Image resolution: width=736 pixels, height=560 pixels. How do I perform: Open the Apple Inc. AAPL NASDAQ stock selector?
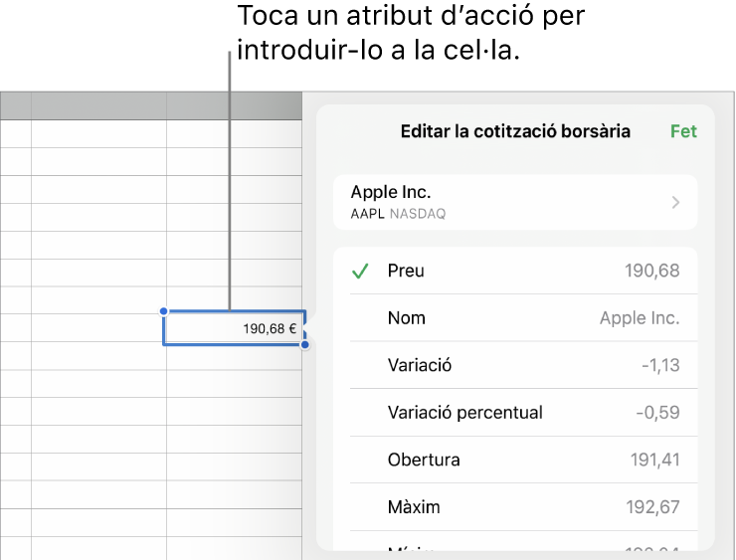(515, 202)
